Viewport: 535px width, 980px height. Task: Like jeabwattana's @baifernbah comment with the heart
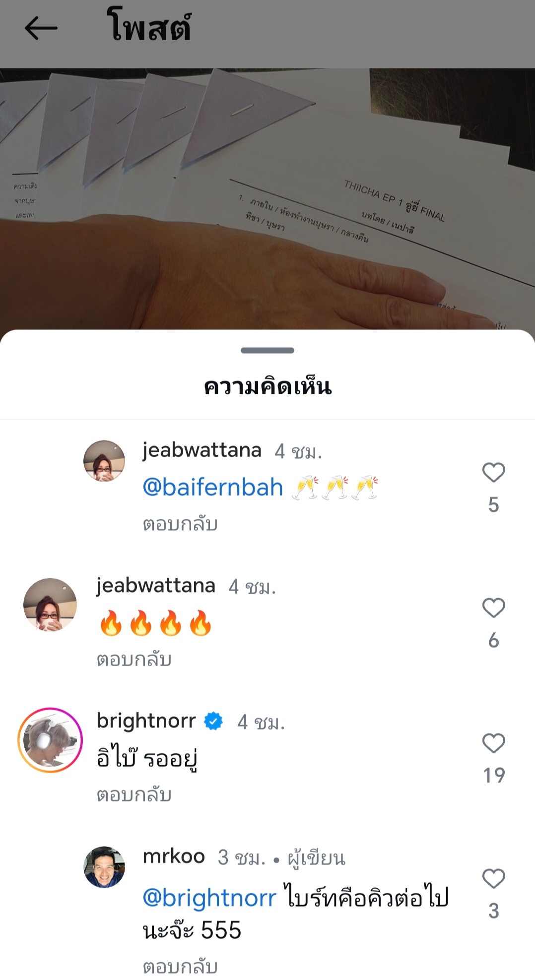[x=493, y=472]
